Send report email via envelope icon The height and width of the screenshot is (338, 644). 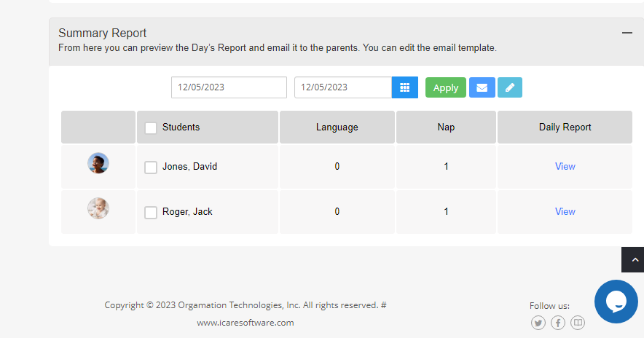[x=482, y=87]
